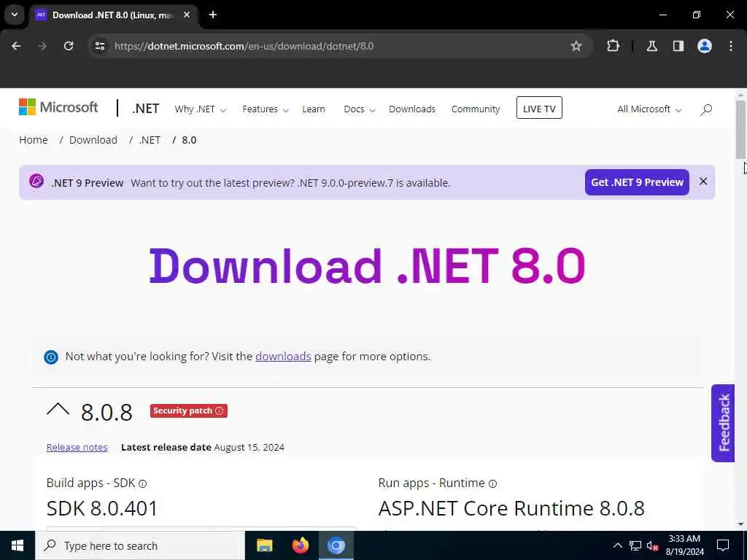747x560 pixels.
Task: Toggle the browser side panel icon
Action: click(x=678, y=46)
